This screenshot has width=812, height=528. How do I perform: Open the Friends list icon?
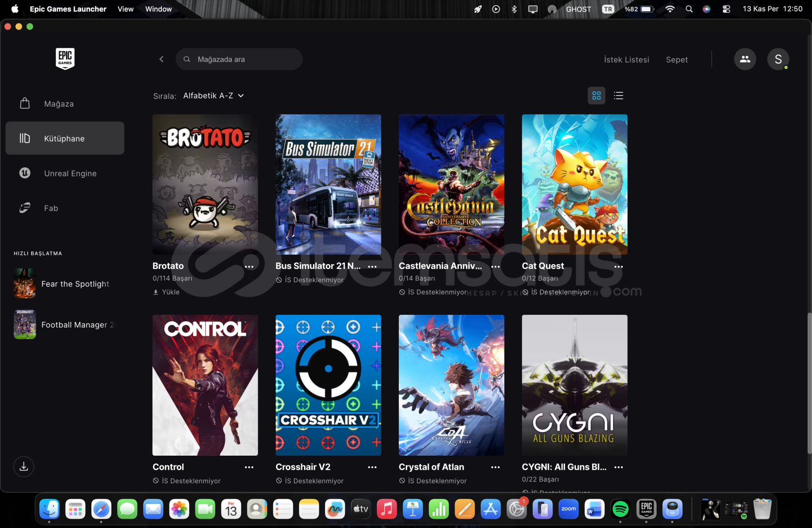745,59
